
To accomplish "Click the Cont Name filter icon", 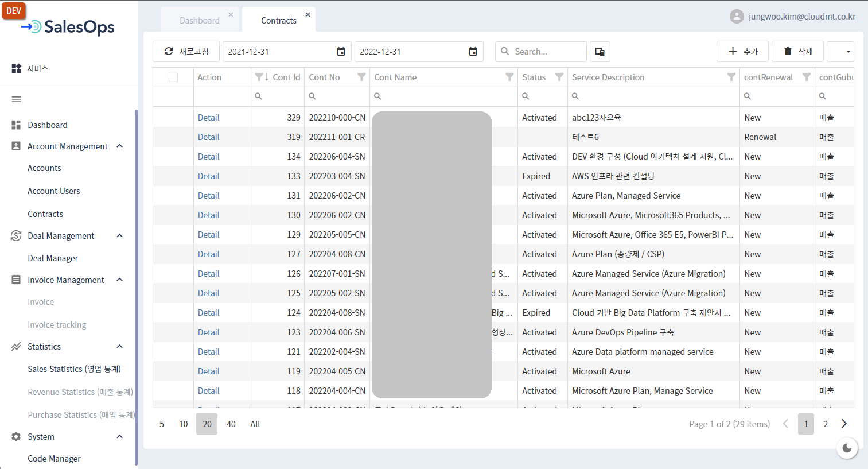I will pos(509,77).
